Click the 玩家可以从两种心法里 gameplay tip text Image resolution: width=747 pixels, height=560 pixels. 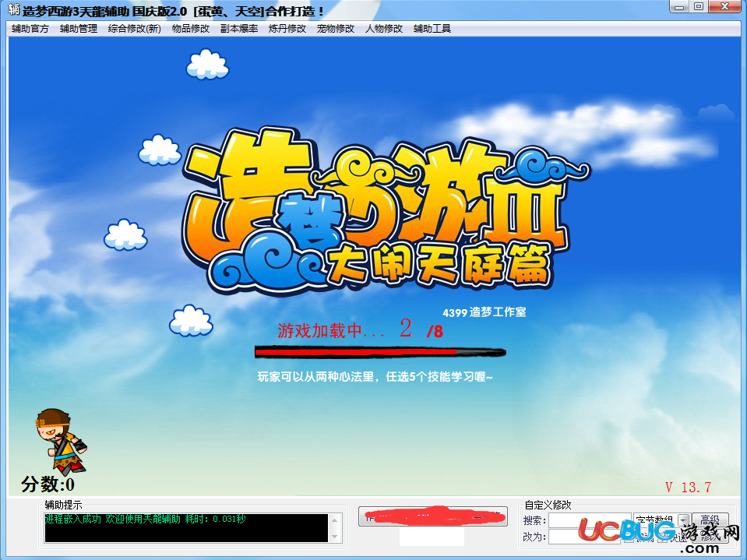[375, 377]
